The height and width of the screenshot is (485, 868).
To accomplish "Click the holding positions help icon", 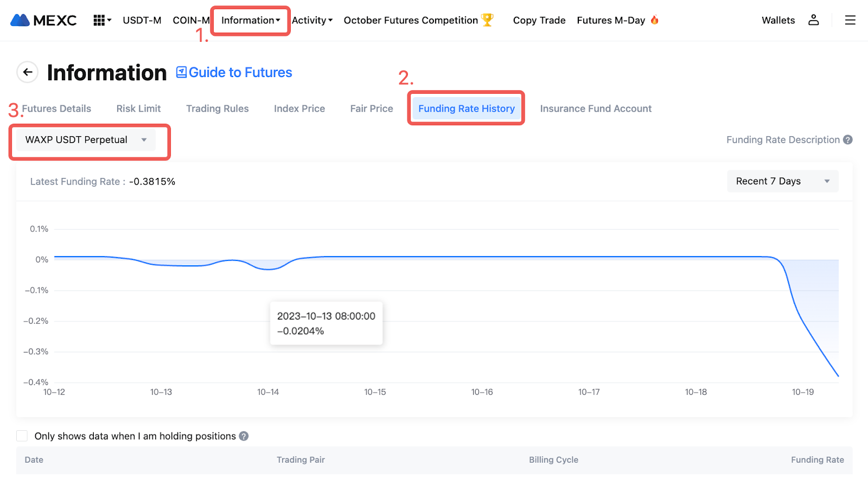I will click(x=244, y=436).
